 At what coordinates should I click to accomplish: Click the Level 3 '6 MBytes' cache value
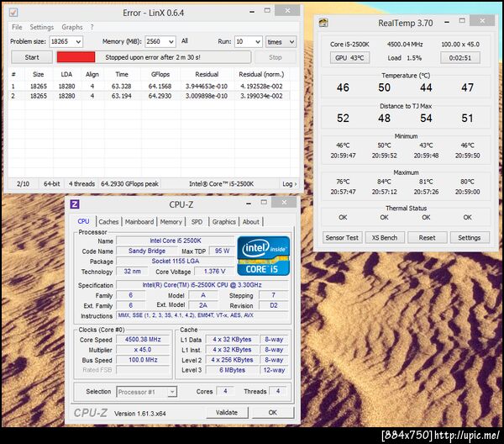[x=232, y=370]
